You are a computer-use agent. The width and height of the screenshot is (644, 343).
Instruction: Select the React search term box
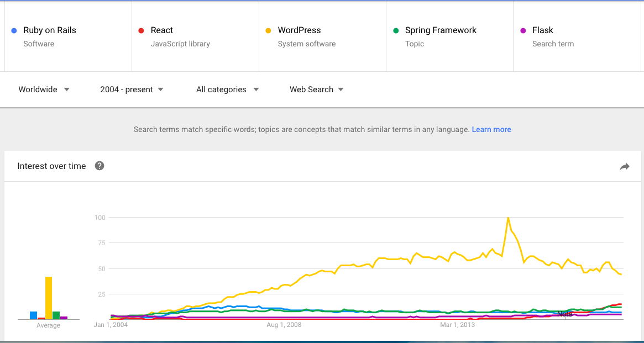[196, 36]
